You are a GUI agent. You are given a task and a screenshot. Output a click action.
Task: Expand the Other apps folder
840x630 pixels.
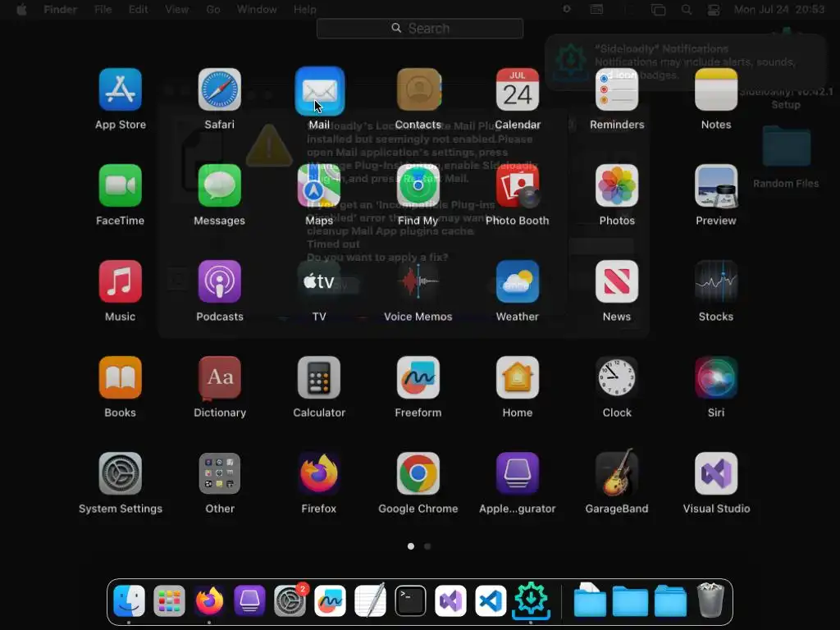[220, 473]
